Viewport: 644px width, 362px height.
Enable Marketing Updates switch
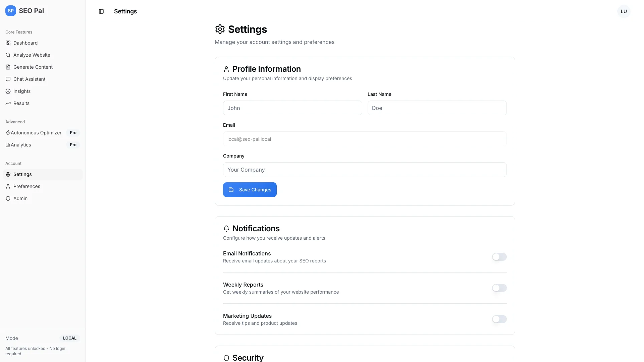pyautogui.click(x=499, y=319)
